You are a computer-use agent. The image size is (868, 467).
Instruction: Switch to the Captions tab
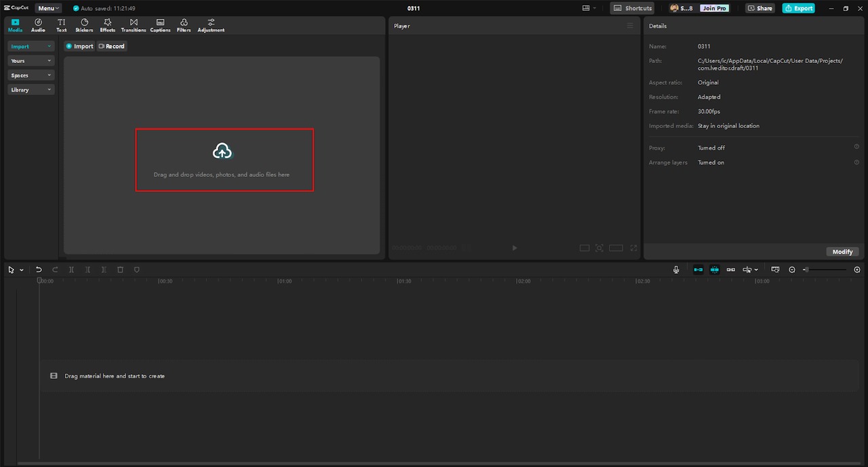[160, 26]
